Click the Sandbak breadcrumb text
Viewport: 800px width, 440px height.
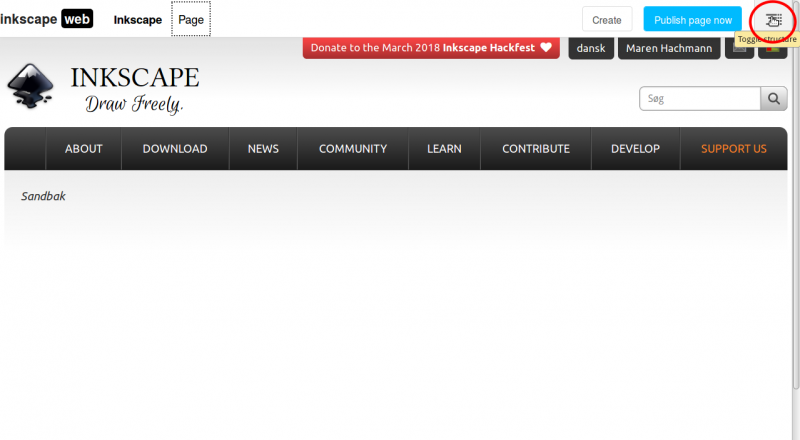pos(43,196)
